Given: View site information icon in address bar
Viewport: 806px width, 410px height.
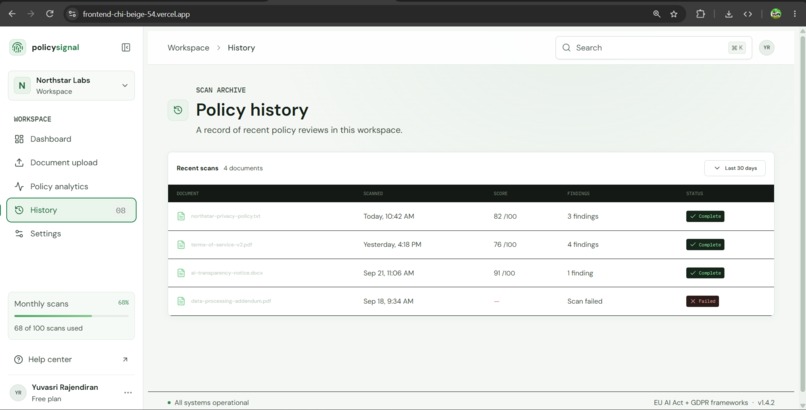Looking at the screenshot, I should tap(72, 14).
